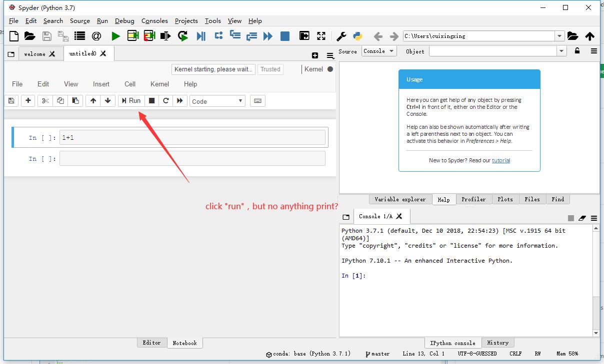
Task: Open Spyder Preferences via the wrench icon
Action: point(340,35)
